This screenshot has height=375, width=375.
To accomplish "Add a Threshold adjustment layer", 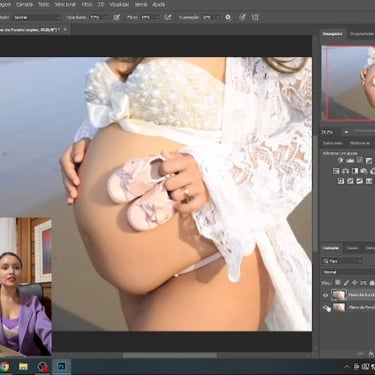I will coord(359,181).
